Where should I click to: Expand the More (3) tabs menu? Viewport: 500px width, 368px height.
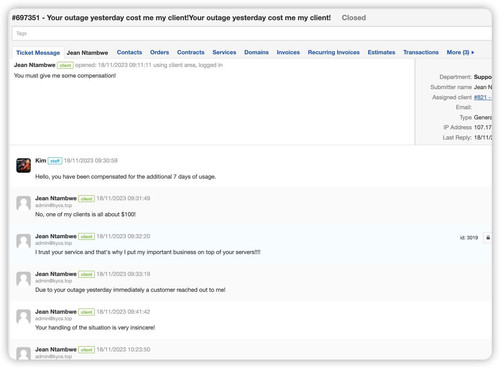pos(460,52)
